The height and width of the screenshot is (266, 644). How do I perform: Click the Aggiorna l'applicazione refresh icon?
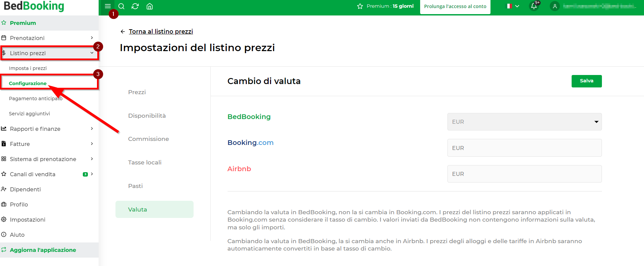(x=4, y=250)
